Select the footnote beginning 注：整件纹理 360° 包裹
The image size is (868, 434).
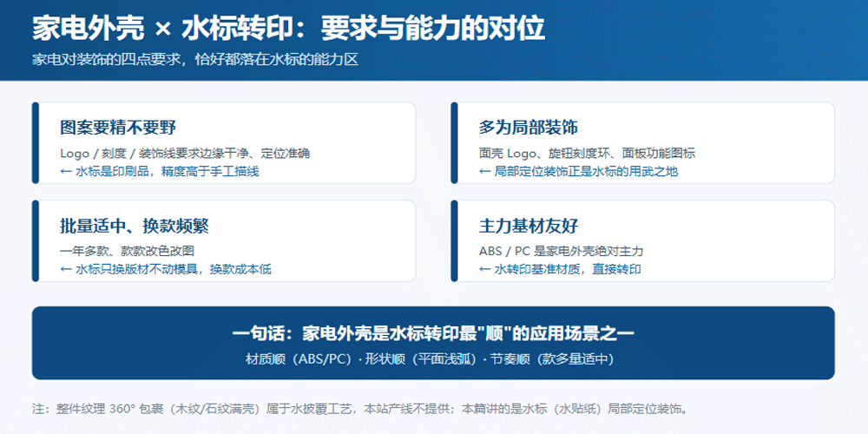tap(361, 410)
